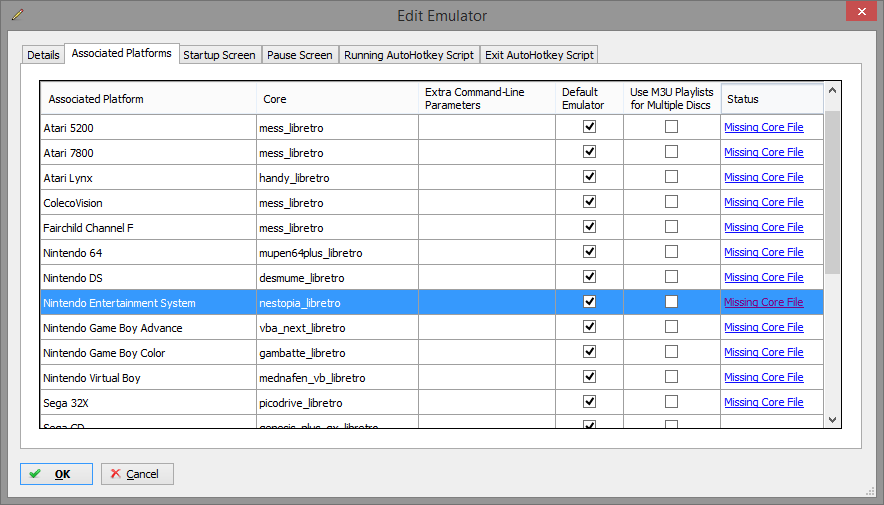Select the mupen64plus_libretro core cell
This screenshot has width=884, height=505.
tap(337, 252)
